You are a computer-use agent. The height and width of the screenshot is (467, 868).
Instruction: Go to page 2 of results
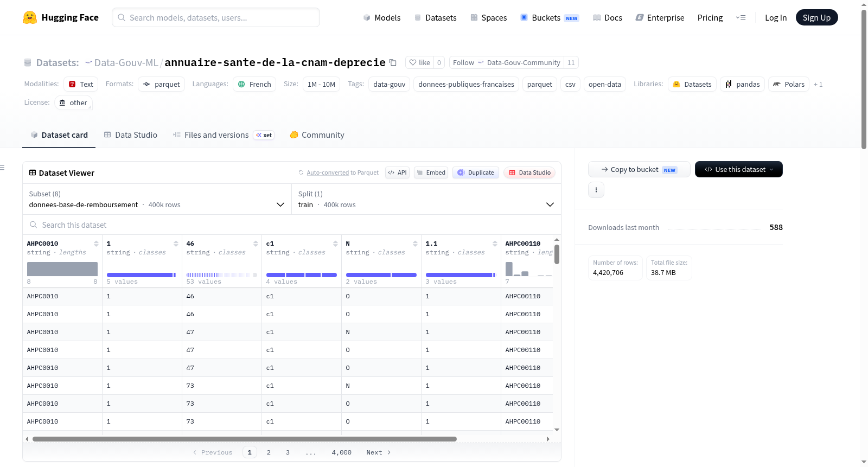tap(269, 452)
